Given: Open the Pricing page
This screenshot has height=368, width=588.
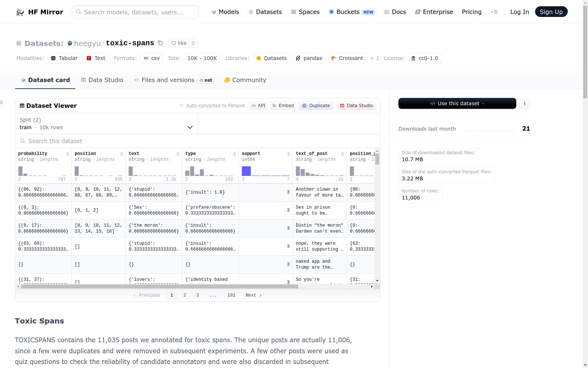Looking at the screenshot, I should tap(472, 12).
